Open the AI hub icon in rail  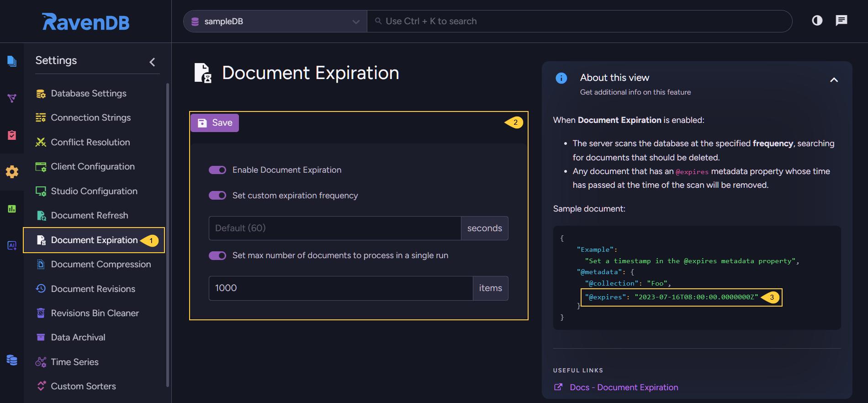12,245
